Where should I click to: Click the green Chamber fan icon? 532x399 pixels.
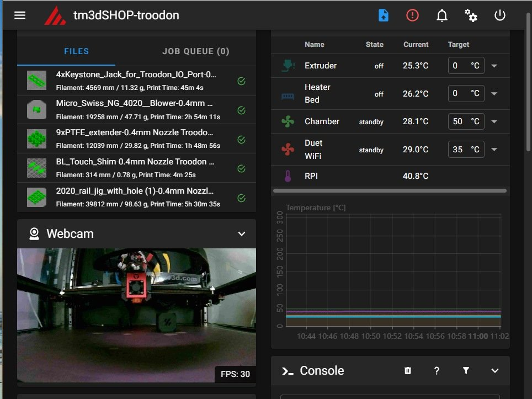pos(288,121)
